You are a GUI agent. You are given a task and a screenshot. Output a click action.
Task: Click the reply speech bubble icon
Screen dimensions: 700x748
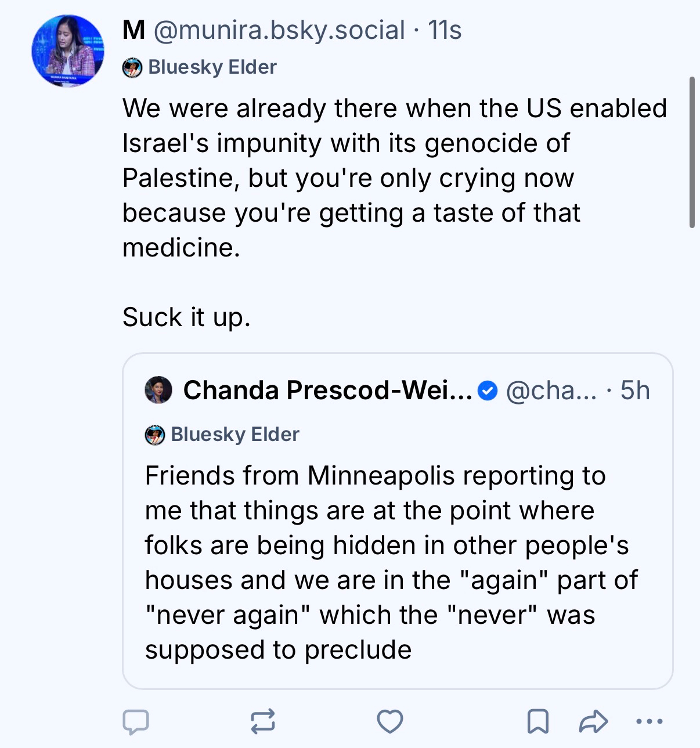136,722
